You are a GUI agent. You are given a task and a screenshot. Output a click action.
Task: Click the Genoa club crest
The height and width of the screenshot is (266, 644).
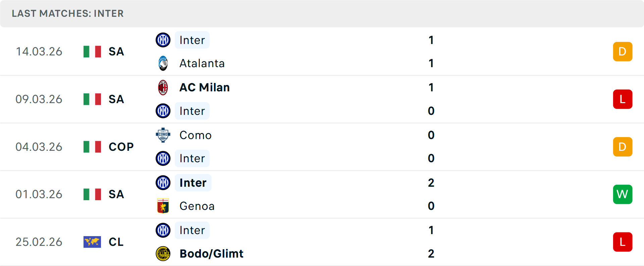(163, 206)
